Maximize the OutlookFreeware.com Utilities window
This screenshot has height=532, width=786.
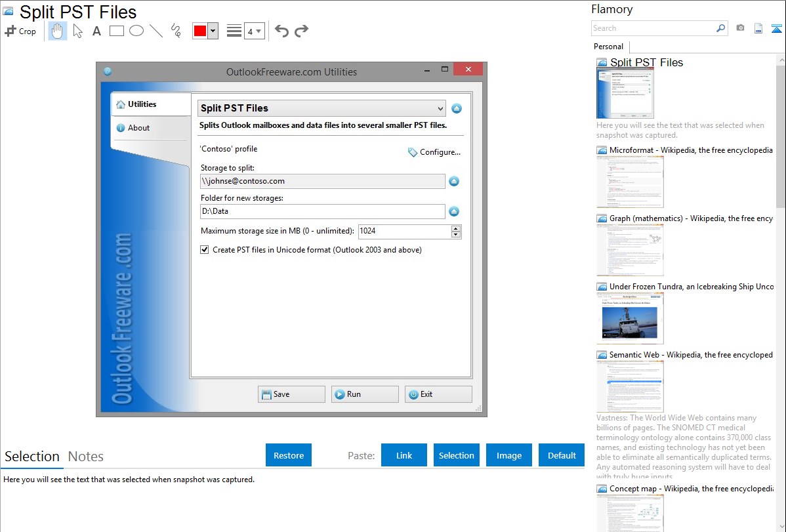(445, 69)
